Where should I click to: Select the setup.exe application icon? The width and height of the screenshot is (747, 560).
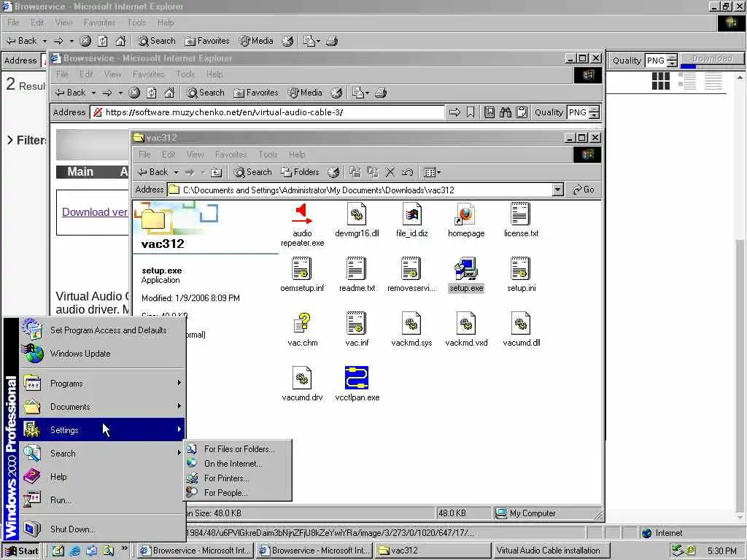pyautogui.click(x=465, y=269)
